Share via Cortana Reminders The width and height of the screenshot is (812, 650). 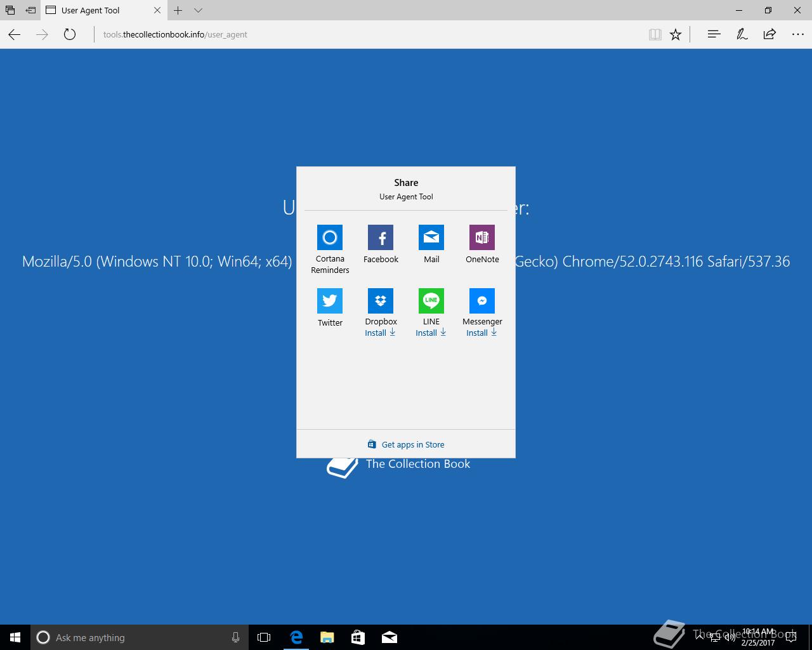330,249
